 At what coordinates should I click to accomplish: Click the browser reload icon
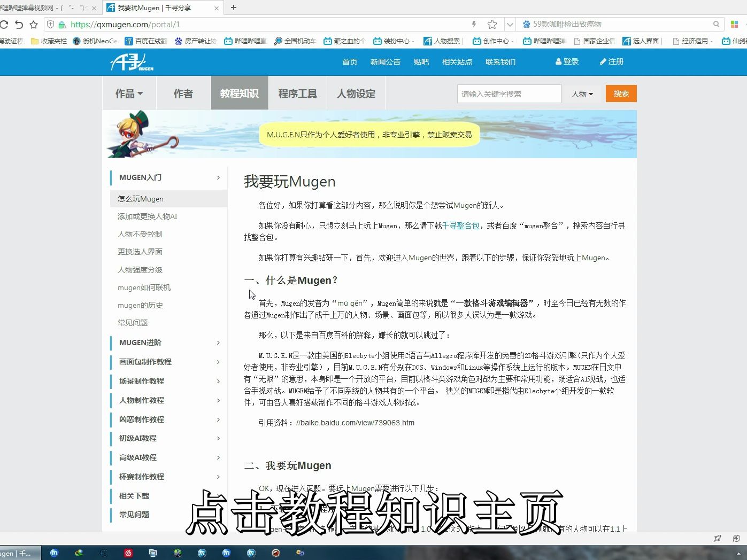(x=4, y=25)
